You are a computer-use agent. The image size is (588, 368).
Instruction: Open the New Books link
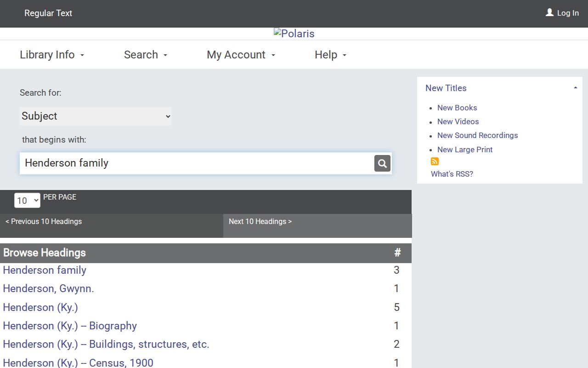(457, 108)
